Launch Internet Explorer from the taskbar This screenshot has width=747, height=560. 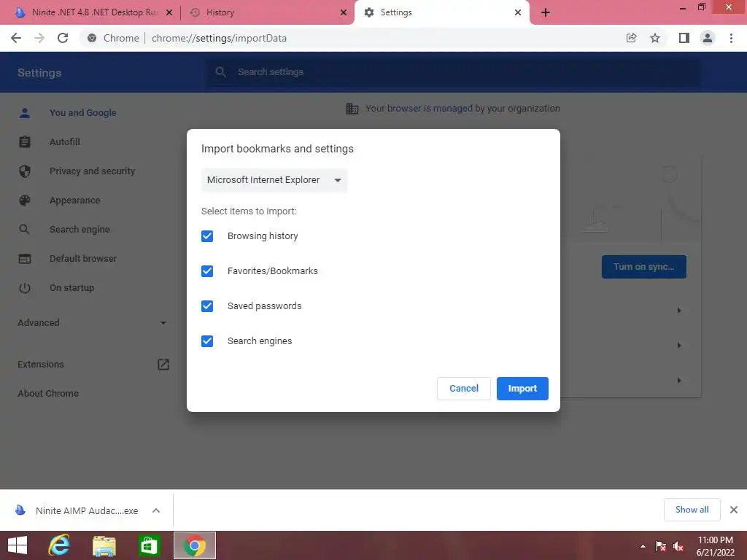(60, 545)
